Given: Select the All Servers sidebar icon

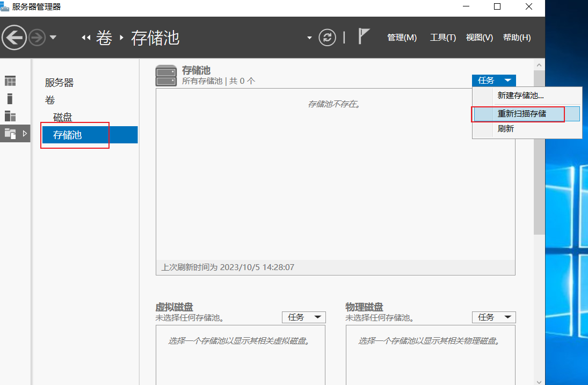Looking at the screenshot, I should click(10, 116).
